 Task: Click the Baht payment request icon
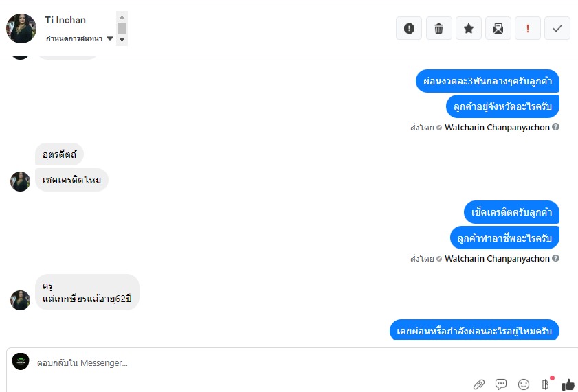(546, 384)
